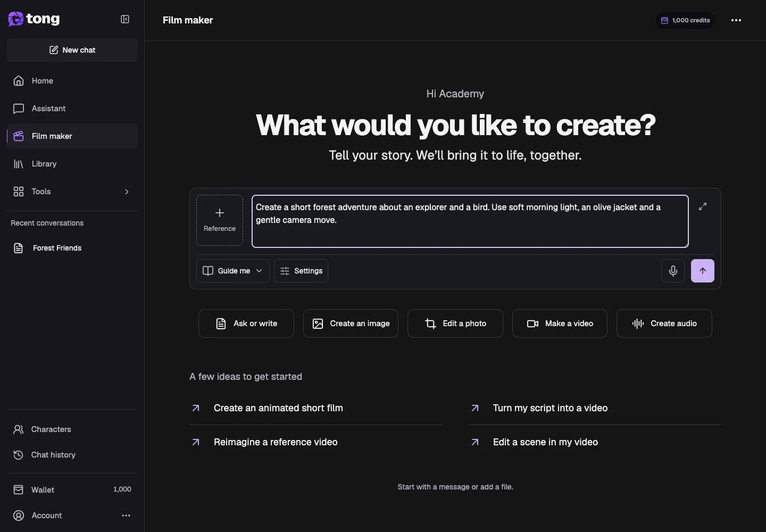The width and height of the screenshot is (766, 532).
Task: Choose Create audio mode
Action: click(x=664, y=323)
